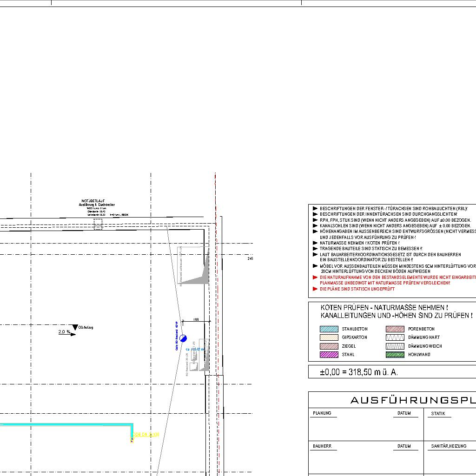
Task: Select the magenta Stahl hatch swatch
Action: click(329, 355)
